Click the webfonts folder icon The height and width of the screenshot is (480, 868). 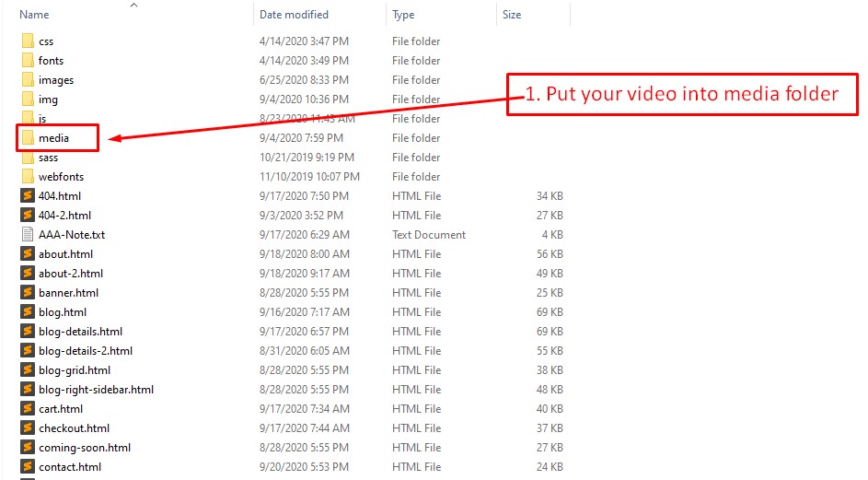pyautogui.click(x=28, y=177)
